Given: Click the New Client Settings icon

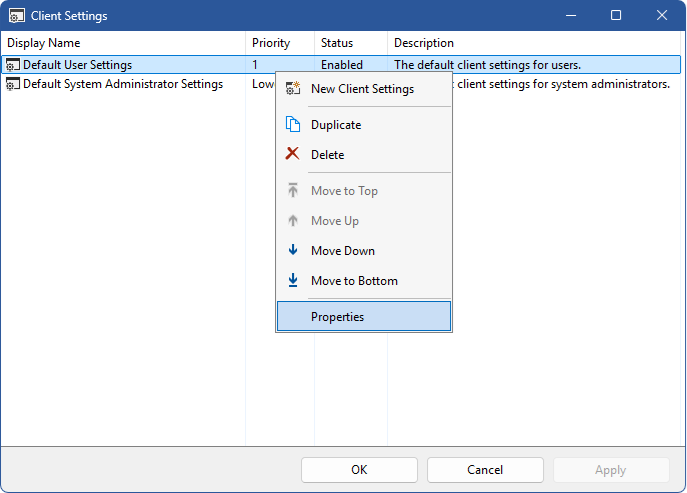Looking at the screenshot, I should pyautogui.click(x=293, y=89).
